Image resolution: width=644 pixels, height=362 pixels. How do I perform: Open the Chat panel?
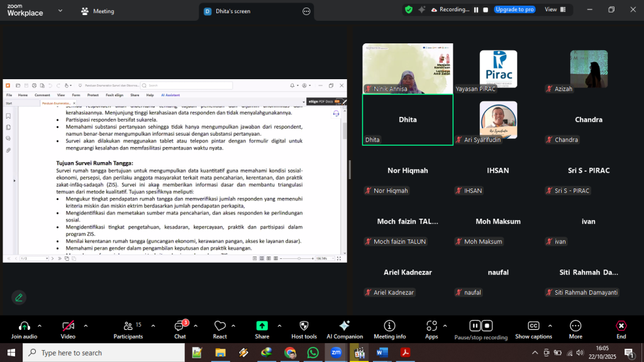pyautogui.click(x=180, y=326)
